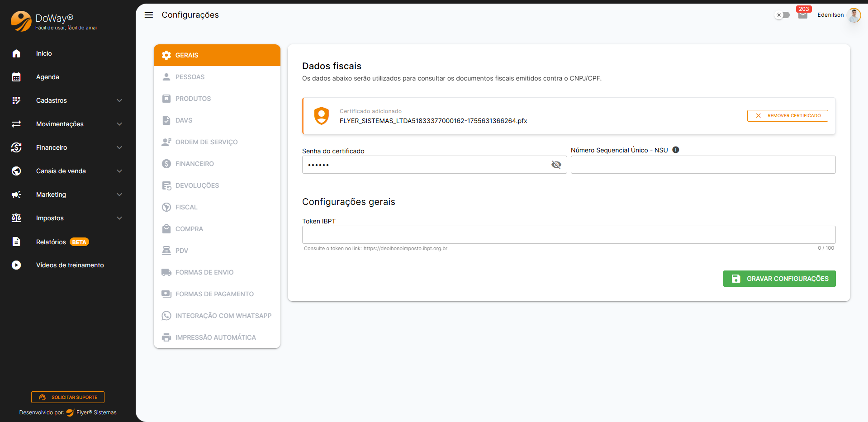The width and height of the screenshot is (868, 422).
Task: Select Integração com WhatsApp tab
Action: pos(223,316)
